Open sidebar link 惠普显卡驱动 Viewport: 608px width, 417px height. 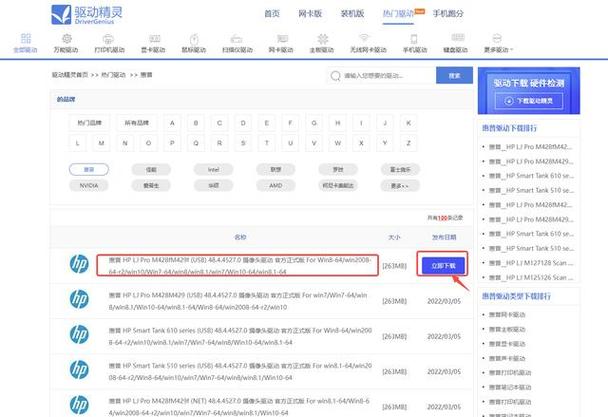point(507,344)
